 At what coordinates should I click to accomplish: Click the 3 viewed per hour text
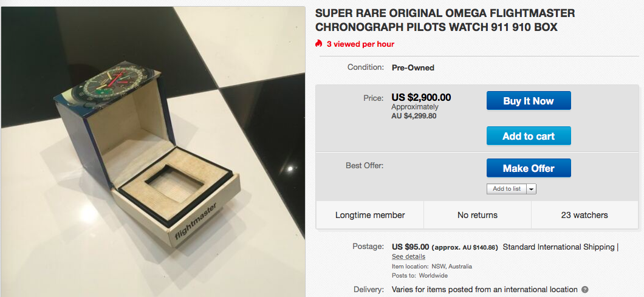point(360,44)
